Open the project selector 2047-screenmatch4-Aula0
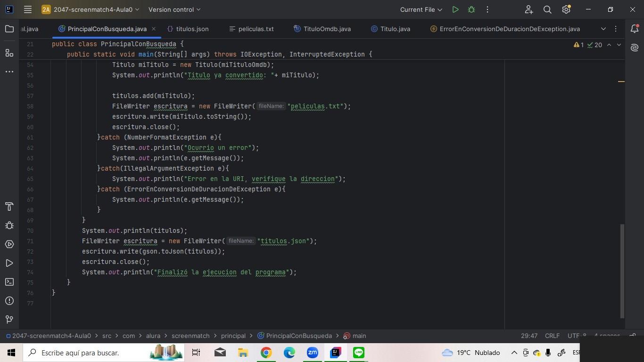The height and width of the screenshot is (362, 644). pyautogui.click(x=91, y=9)
